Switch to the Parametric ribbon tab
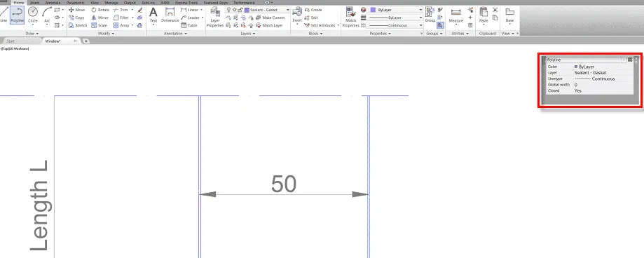Screen dimensions: 644x258 [x=75, y=3]
